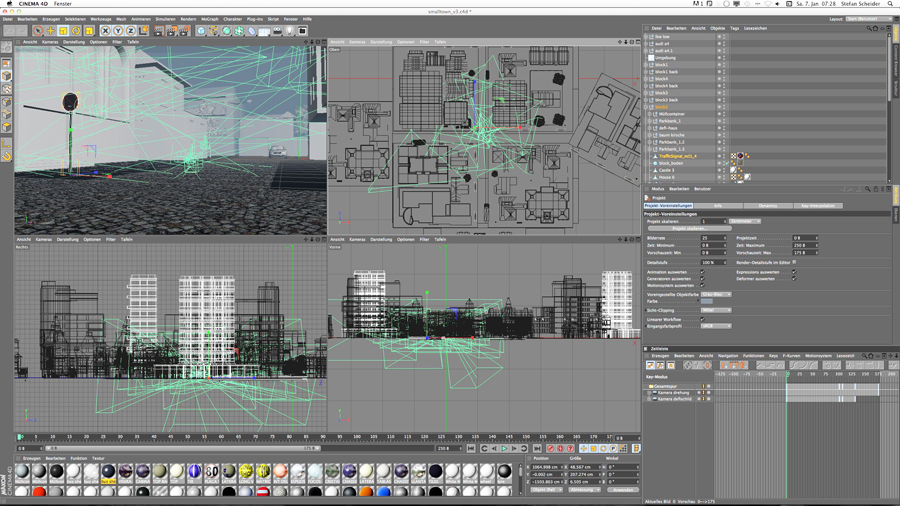
Task: Select the red material swatch
Action: pyautogui.click(x=39, y=492)
